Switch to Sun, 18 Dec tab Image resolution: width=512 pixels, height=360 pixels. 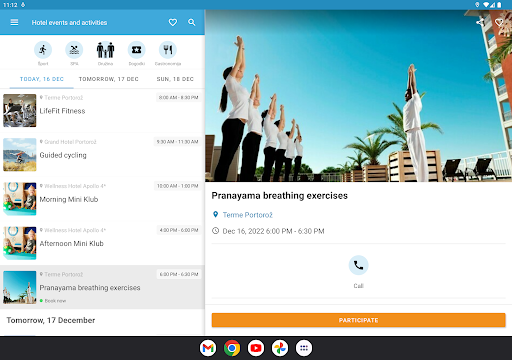pos(175,79)
